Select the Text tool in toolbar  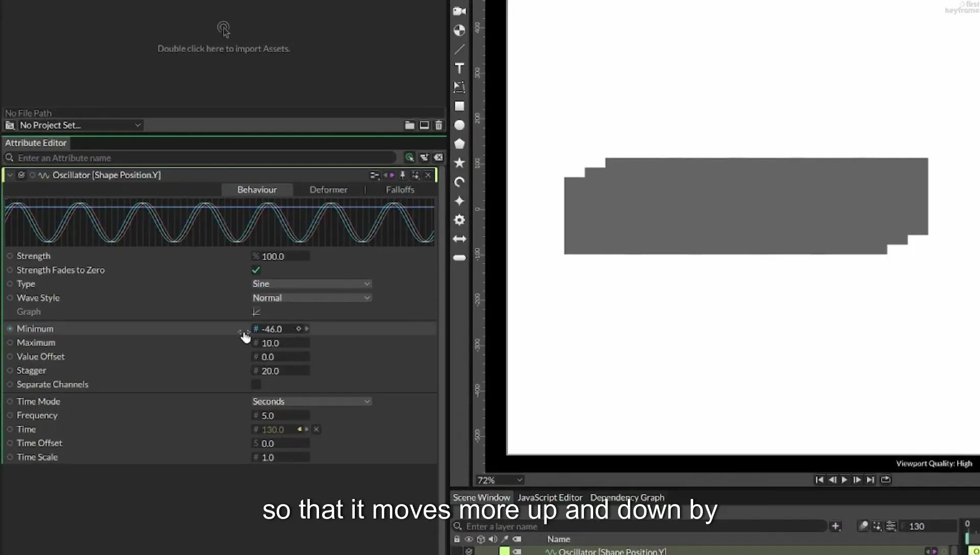tap(459, 68)
